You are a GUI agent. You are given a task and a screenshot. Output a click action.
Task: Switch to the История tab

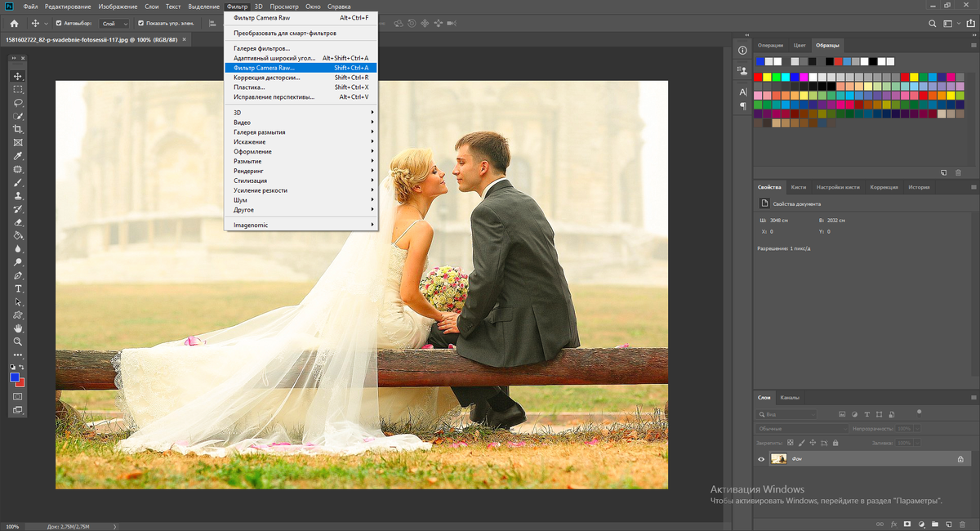point(919,187)
